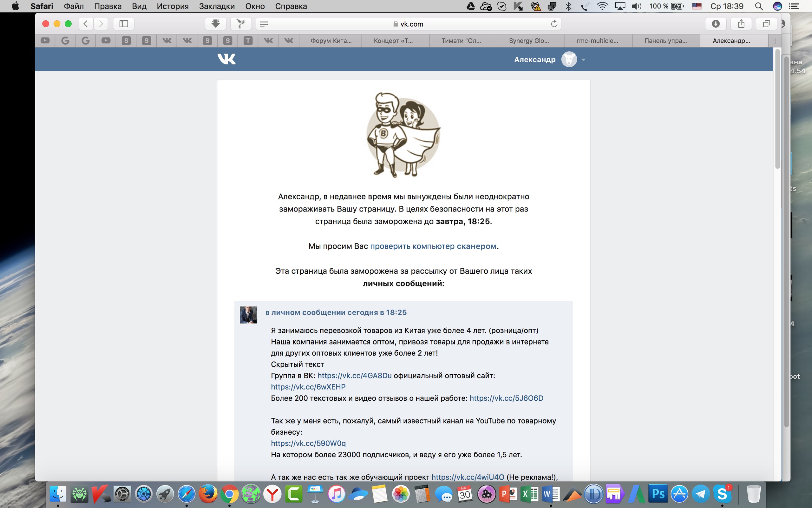Open the Справка menu
The image size is (812, 508).
point(291,6)
